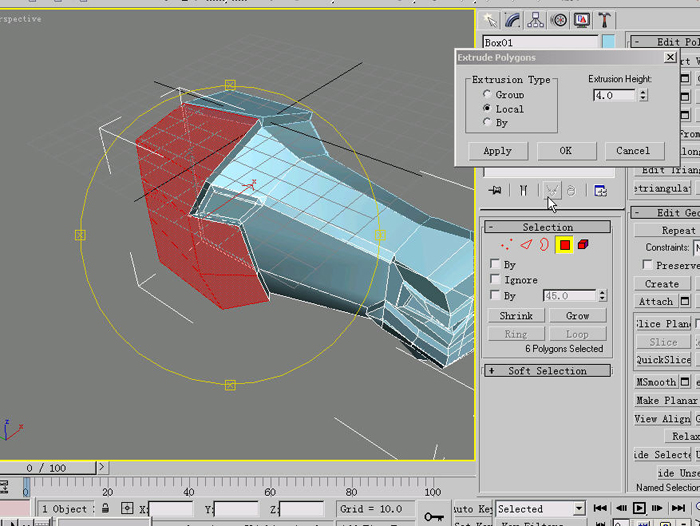Click the X coordinate field
Image resolution: width=700 pixels, height=526 pixels.
click(x=171, y=509)
